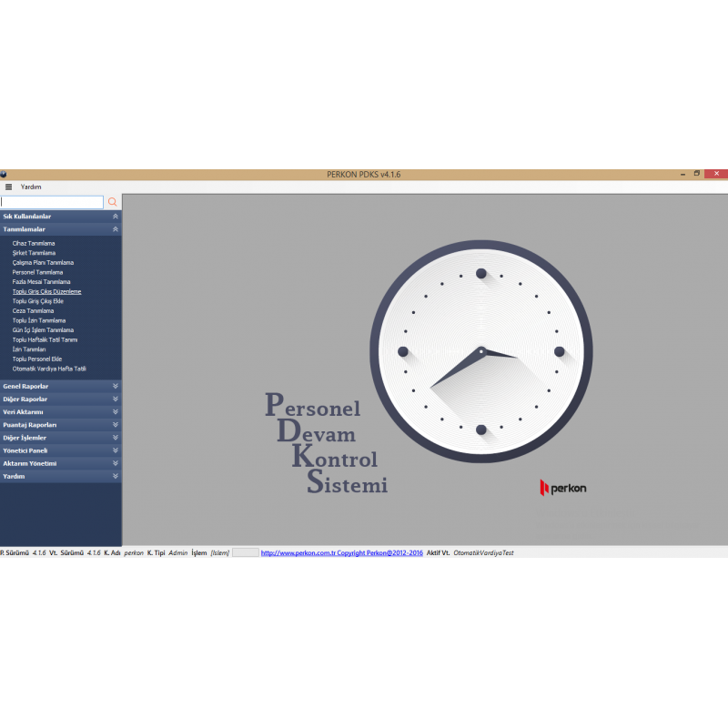Open the hamburger menu icon
Image resolution: width=728 pixels, height=728 pixels.
(x=8, y=187)
